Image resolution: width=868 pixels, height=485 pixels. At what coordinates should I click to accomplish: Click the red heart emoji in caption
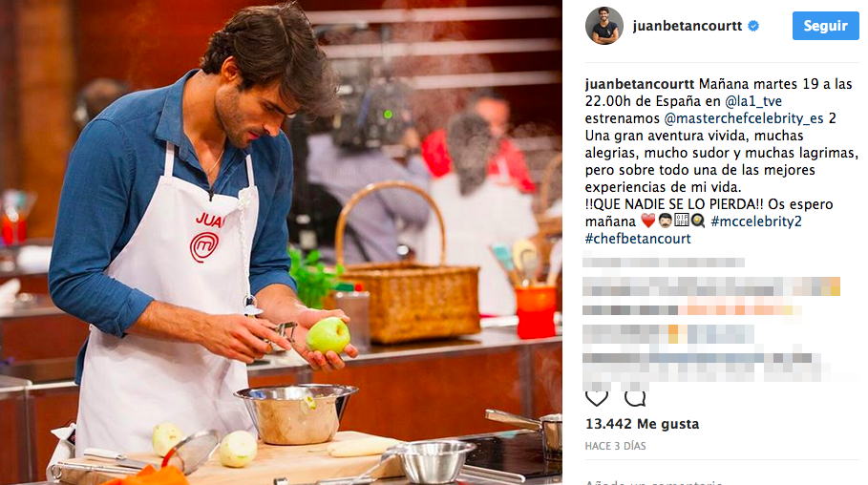click(x=648, y=221)
